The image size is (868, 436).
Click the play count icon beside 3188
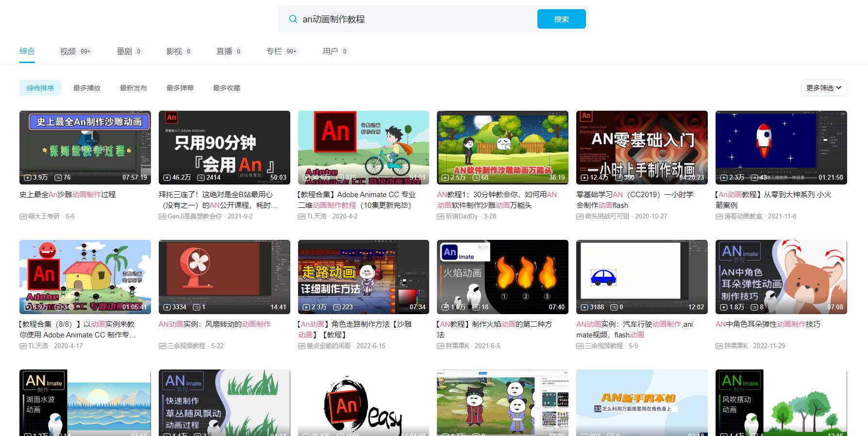[x=584, y=307]
